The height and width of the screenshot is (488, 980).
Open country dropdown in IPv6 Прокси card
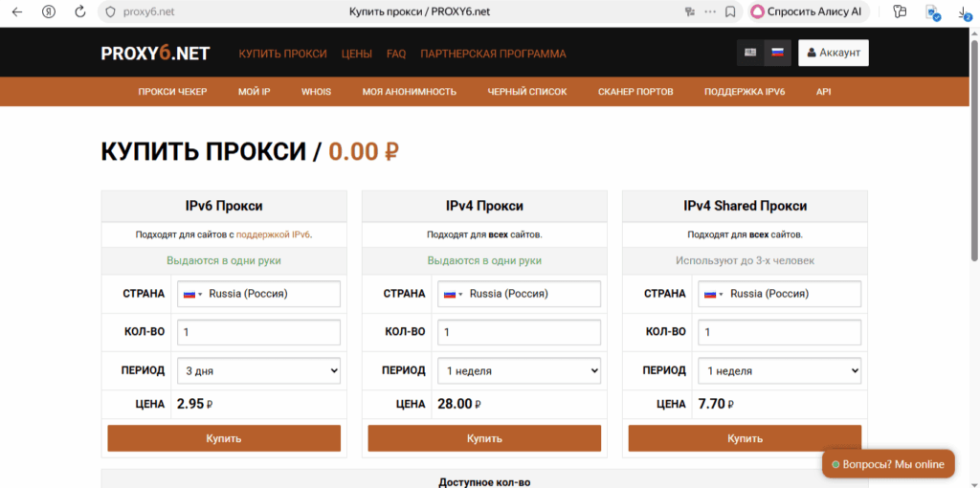point(258,294)
